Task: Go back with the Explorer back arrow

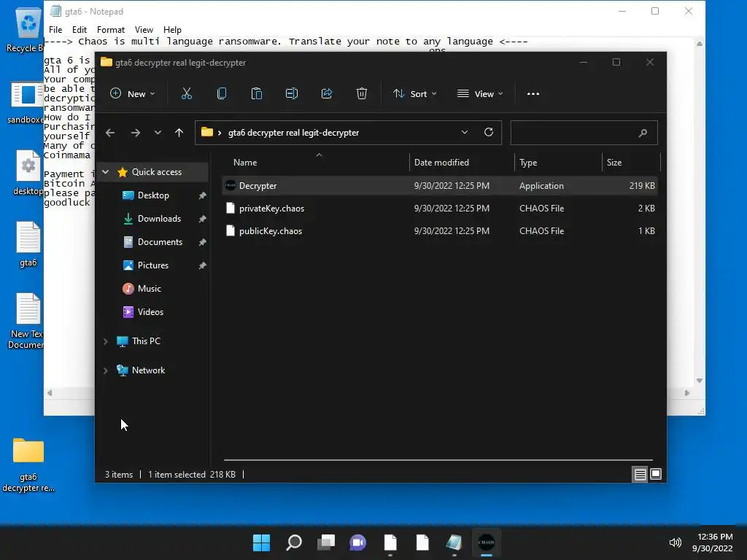Action: [110, 133]
